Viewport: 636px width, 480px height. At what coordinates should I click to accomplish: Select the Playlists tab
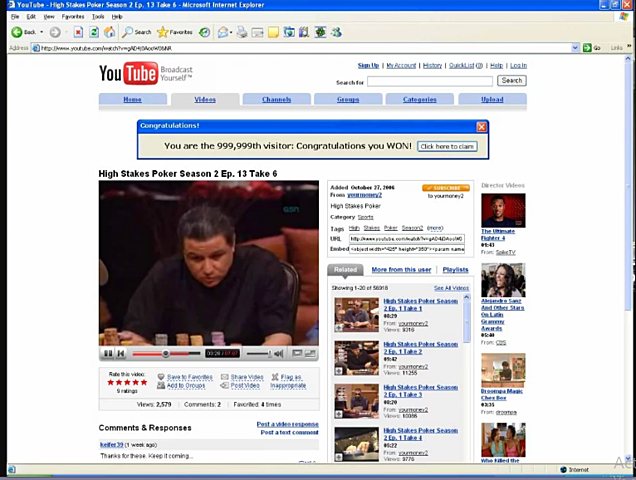click(x=456, y=270)
